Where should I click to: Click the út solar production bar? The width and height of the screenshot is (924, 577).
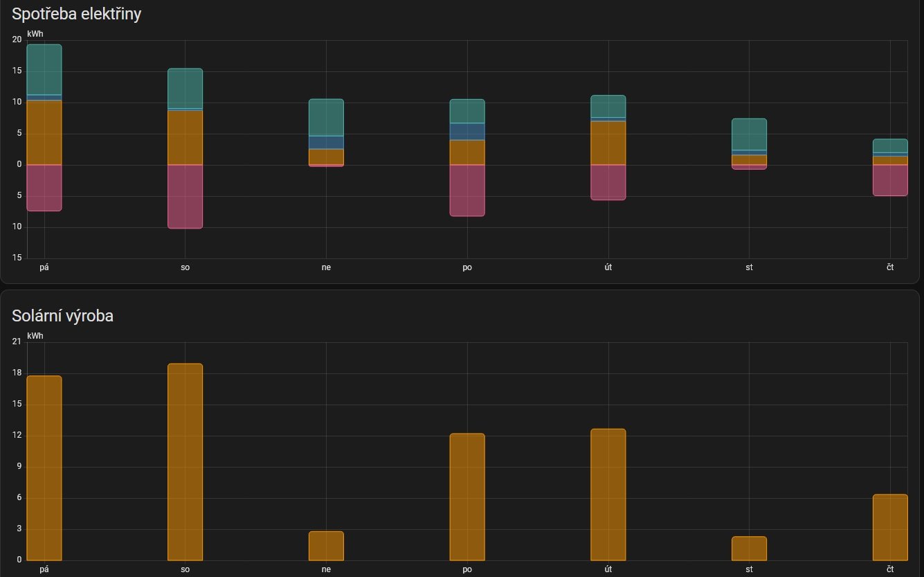pyautogui.click(x=608, y=495)
